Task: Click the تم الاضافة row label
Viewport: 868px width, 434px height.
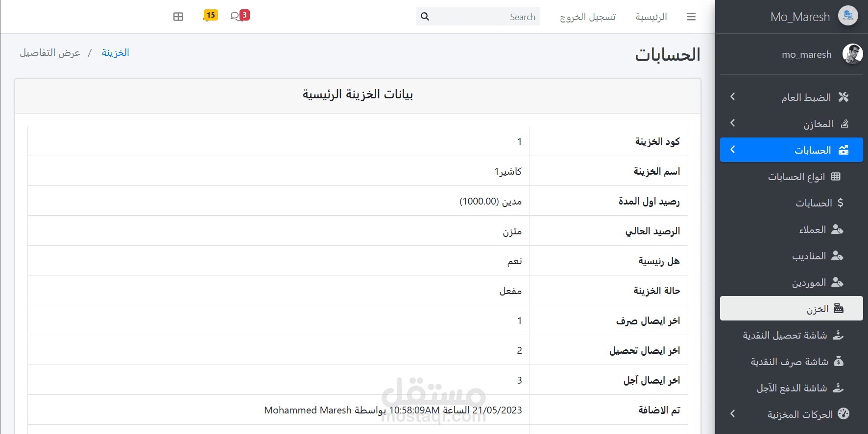Action: coord(659,410)
